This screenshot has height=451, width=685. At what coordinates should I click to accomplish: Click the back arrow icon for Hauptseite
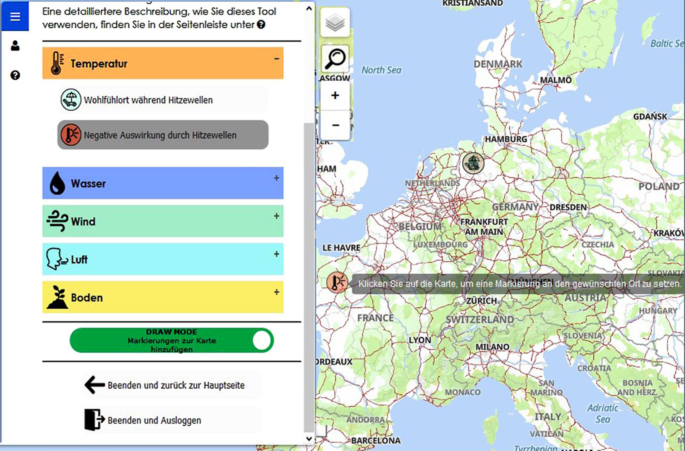(94, 385)
